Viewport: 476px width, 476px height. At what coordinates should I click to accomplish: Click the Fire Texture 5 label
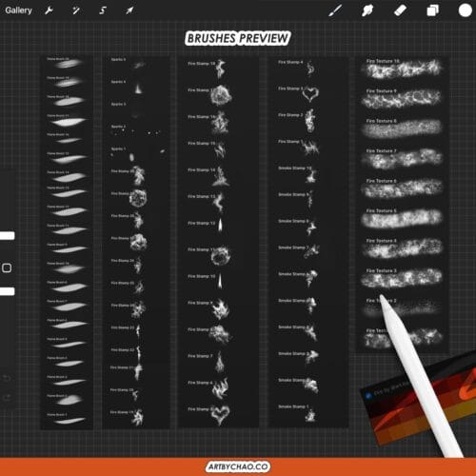381,210
